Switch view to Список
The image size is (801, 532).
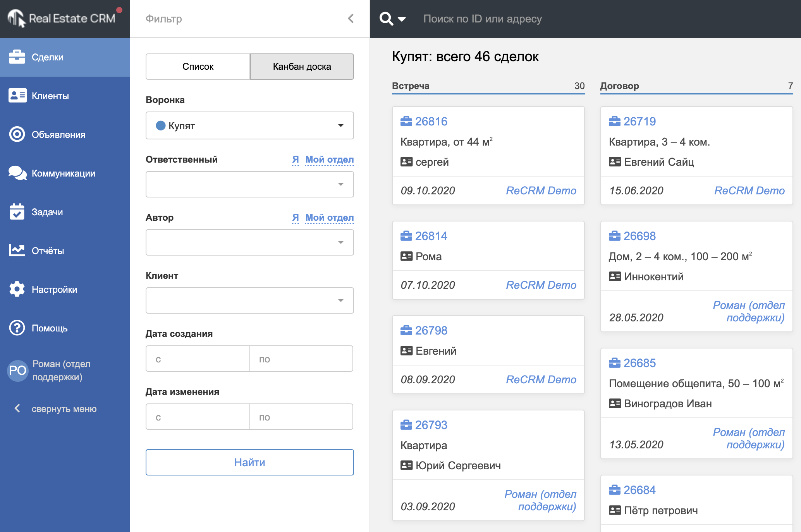[x=198, y=67]
